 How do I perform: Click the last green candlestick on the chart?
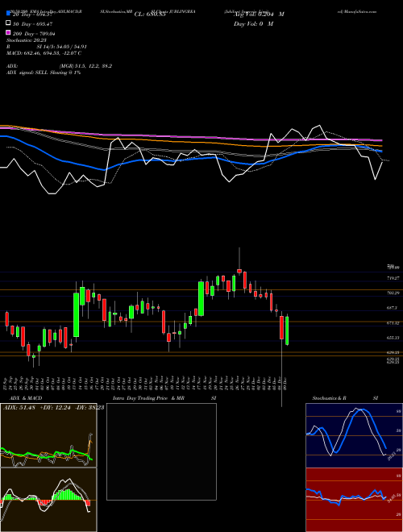(287, 330)
